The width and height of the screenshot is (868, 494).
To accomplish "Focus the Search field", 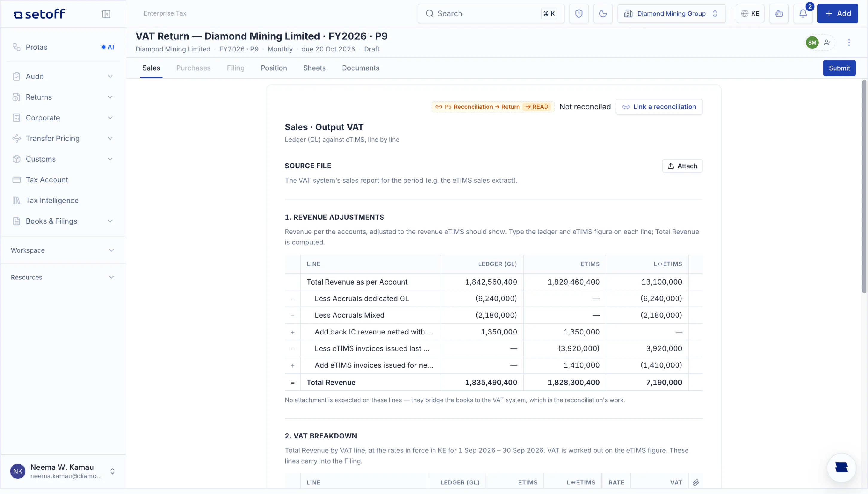I will point(491,13).
